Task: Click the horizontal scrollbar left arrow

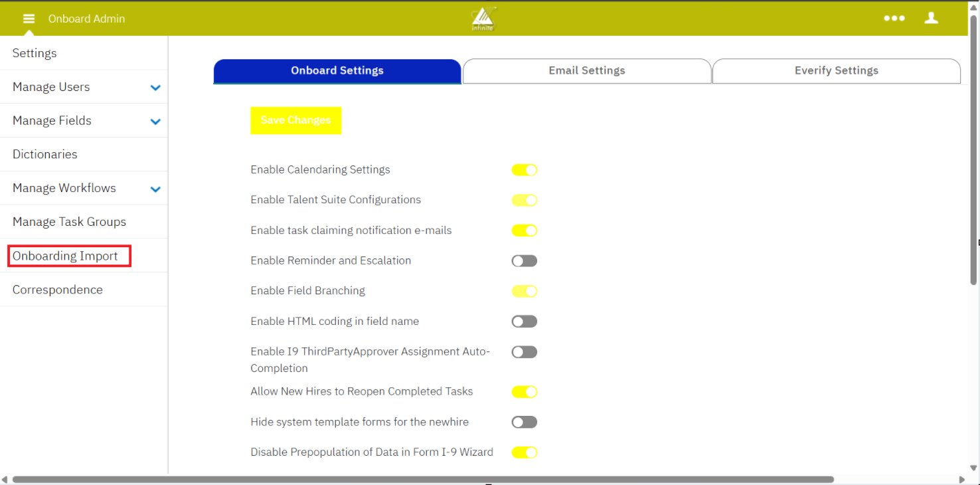Action: (x=5, y=479)
